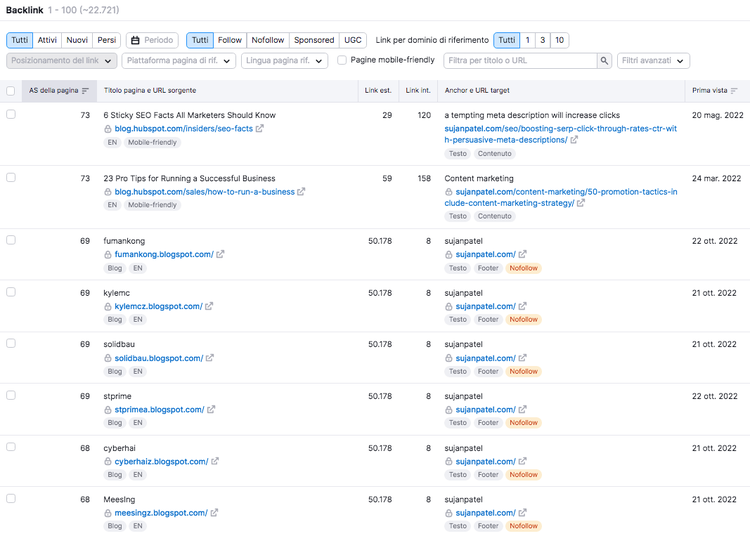This screenshot has height=536, width=750.
Task: Click Nofollow tag in fumankong row
Action: [x=523, y=268]
